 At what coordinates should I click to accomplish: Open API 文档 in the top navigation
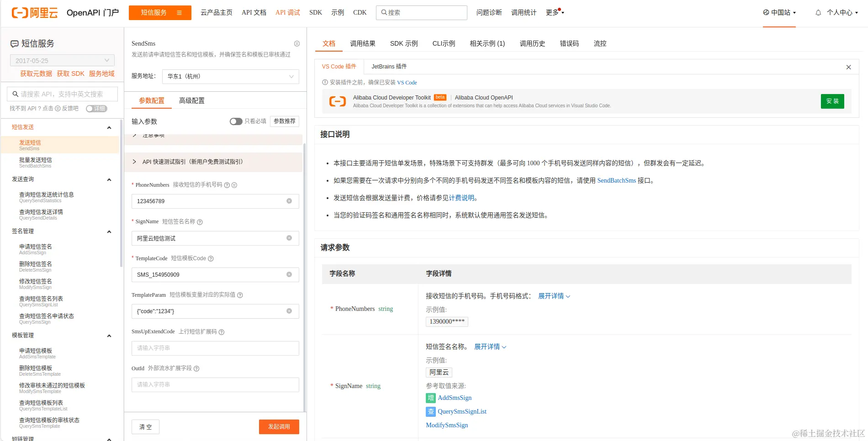pyautogui.click(x=254, y=13)
